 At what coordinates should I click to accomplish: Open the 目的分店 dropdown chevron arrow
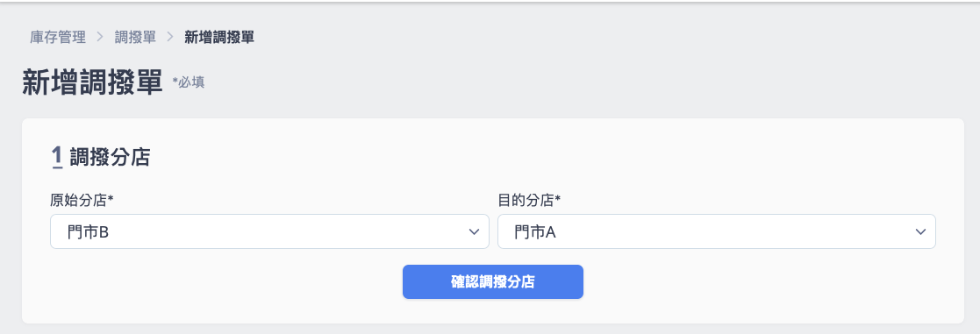point(920,231)
